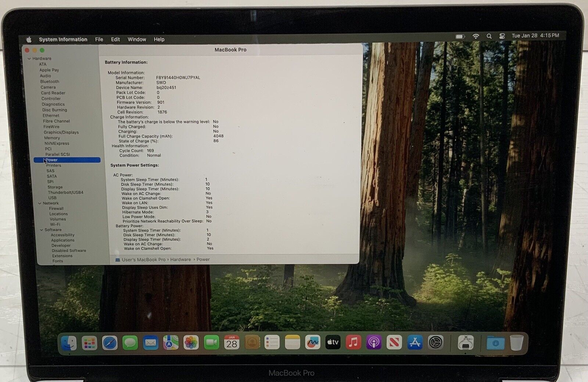Collapse the Hardware section in sidebar
Screen dimensions: 588x382
tap(29, 58)
